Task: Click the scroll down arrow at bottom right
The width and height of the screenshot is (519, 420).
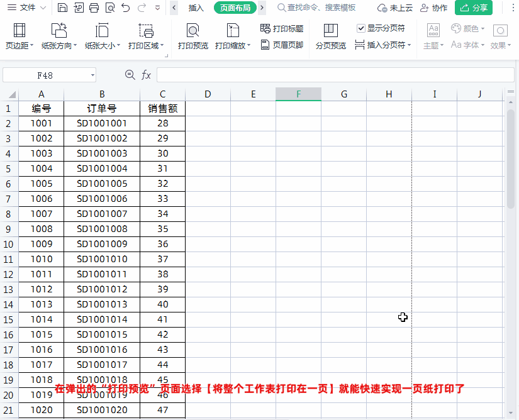Action: tap(511, 412)
